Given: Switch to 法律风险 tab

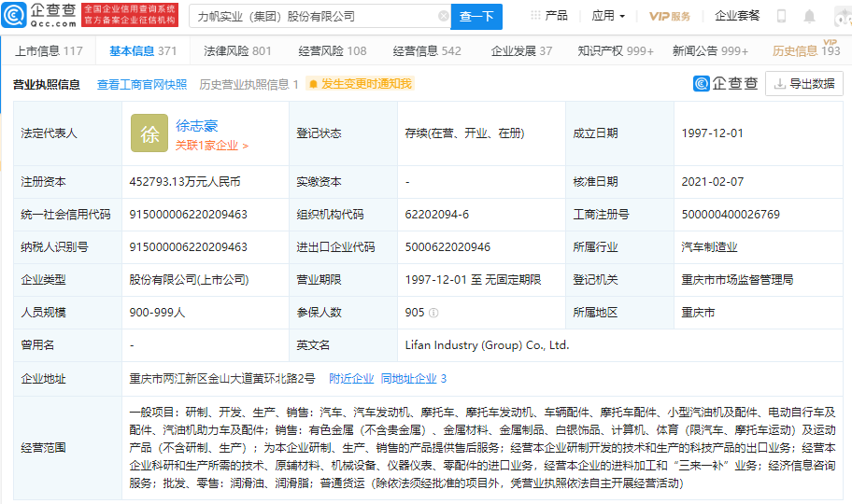Looking at the screenshot, I should pos(237,51).
